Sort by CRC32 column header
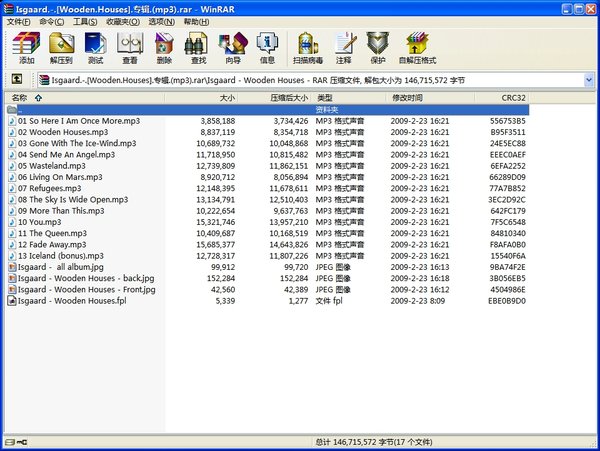This screenshot has width=600, height=451. (x=502, y=98)
